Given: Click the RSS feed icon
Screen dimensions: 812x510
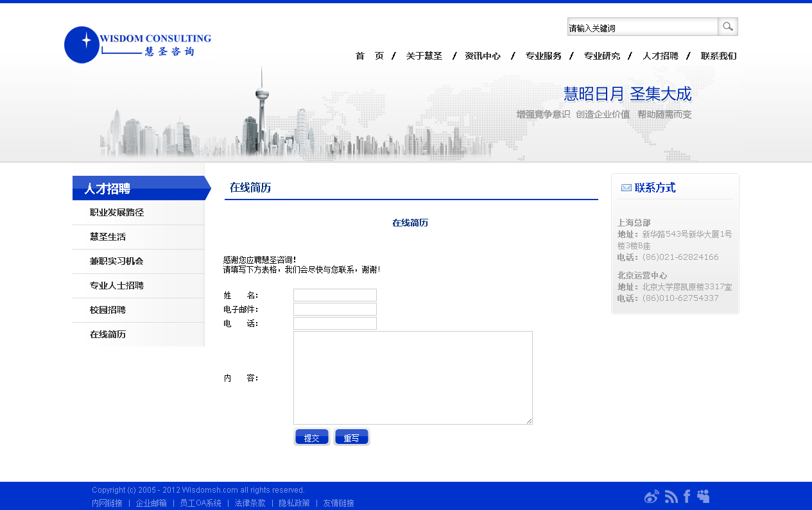Looking at the screenshot, I should pos(671,497).
